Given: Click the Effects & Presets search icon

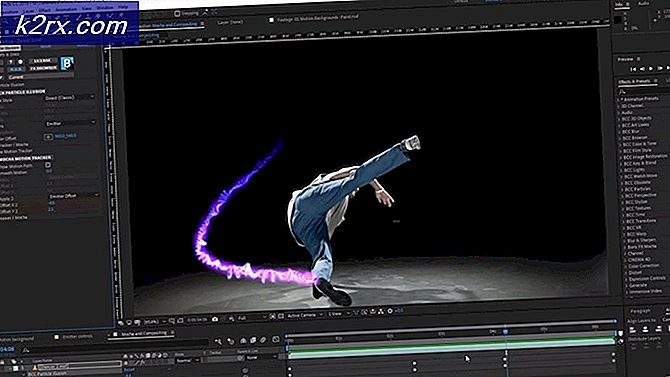Looking at the screenshot, I should coord(622,92).
